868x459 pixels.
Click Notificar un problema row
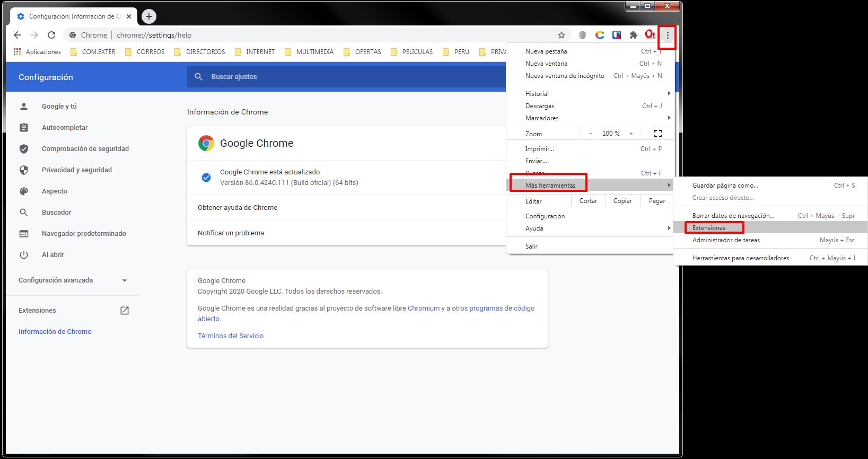coord(347,233)
